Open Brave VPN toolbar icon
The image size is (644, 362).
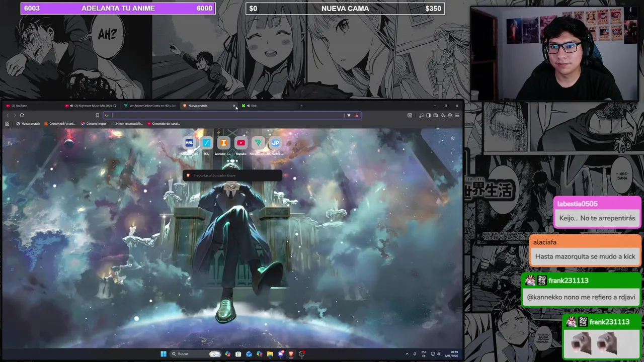coord(450,115)
